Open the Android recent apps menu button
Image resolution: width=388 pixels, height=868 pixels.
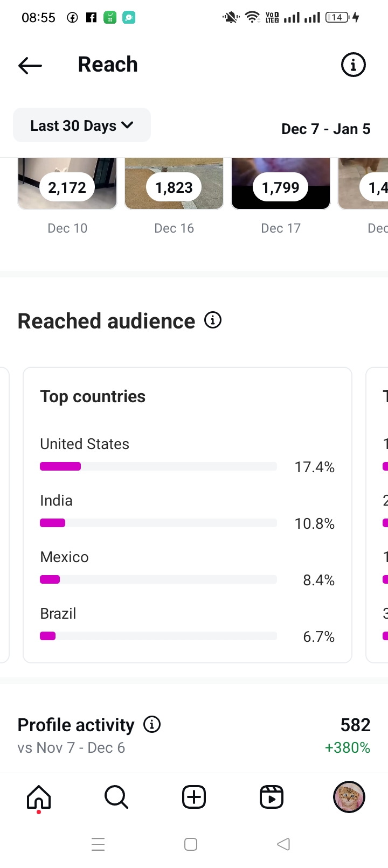pyautogui.click(x=98, y=844)
